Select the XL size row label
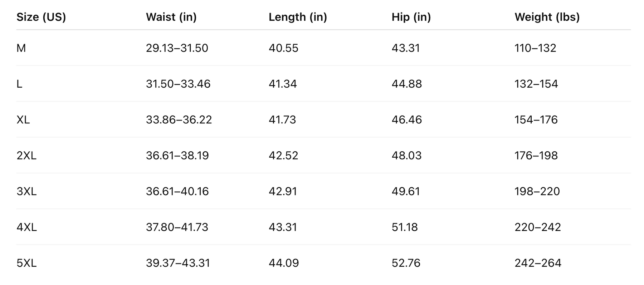Screen dimensions: 644x285 [x=23, y=119]
